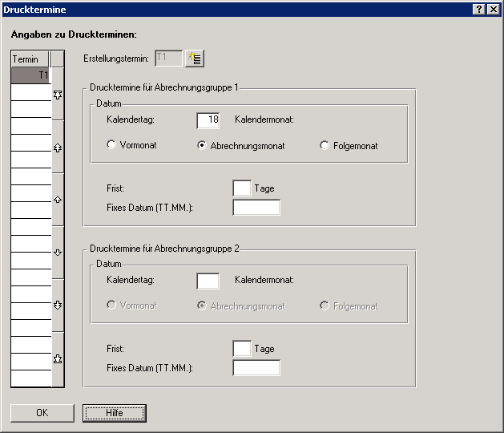
Task: Click the Kalendertag field showing 18
Action: click(208, 120)
